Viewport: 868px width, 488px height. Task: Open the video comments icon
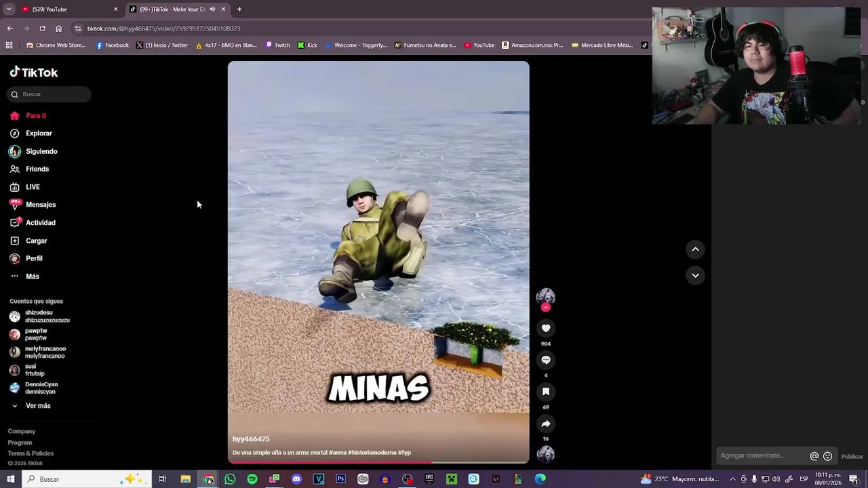click(546, 360)
